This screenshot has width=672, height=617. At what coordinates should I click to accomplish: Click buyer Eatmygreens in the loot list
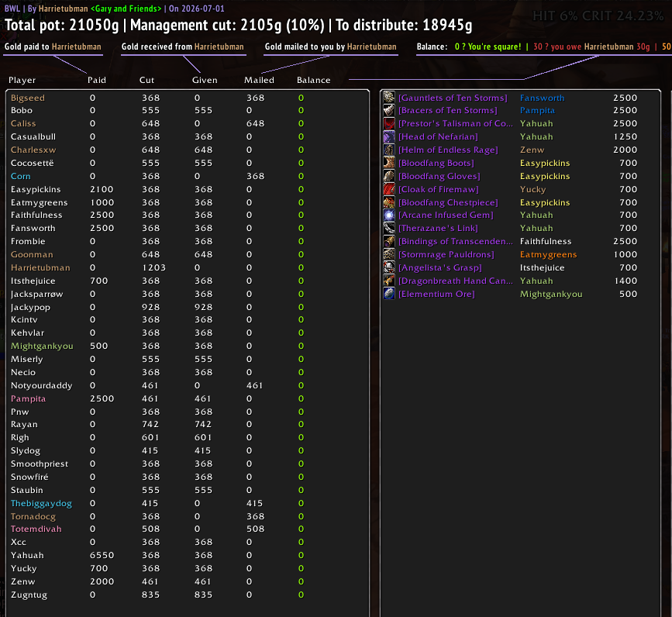click(x=548, y=254)
